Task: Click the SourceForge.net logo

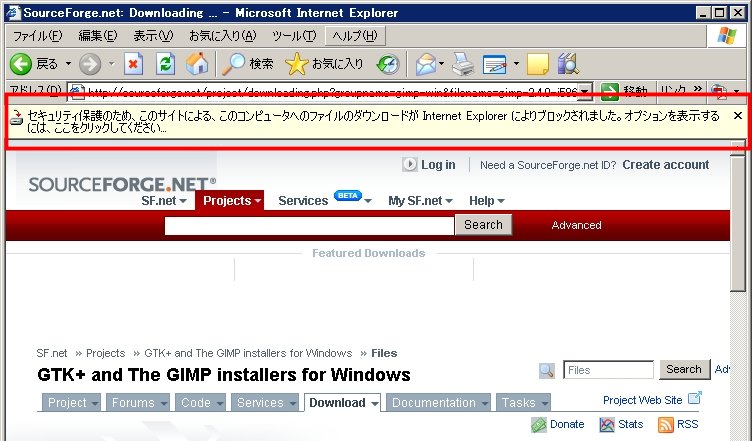Action: [x=122, y=185]
